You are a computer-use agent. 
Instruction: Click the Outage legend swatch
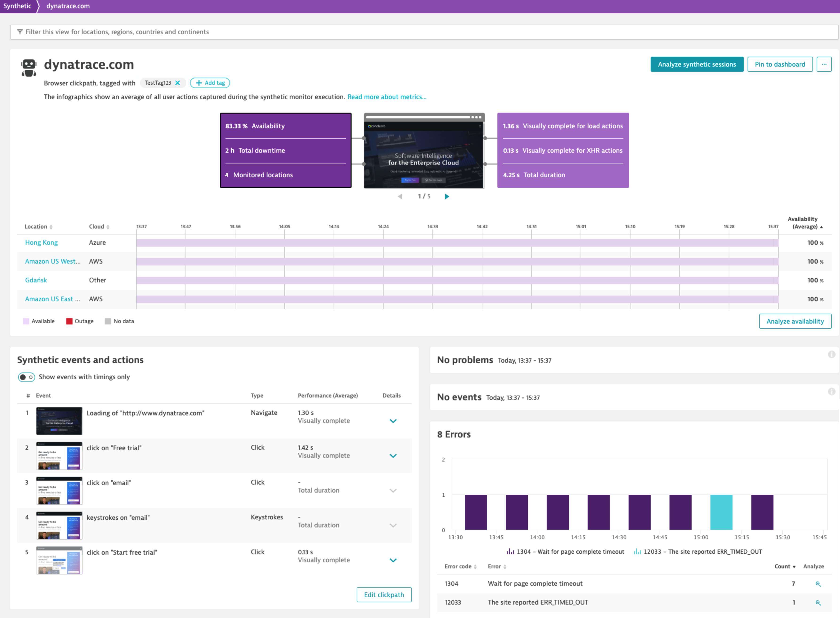pos(69,321)
